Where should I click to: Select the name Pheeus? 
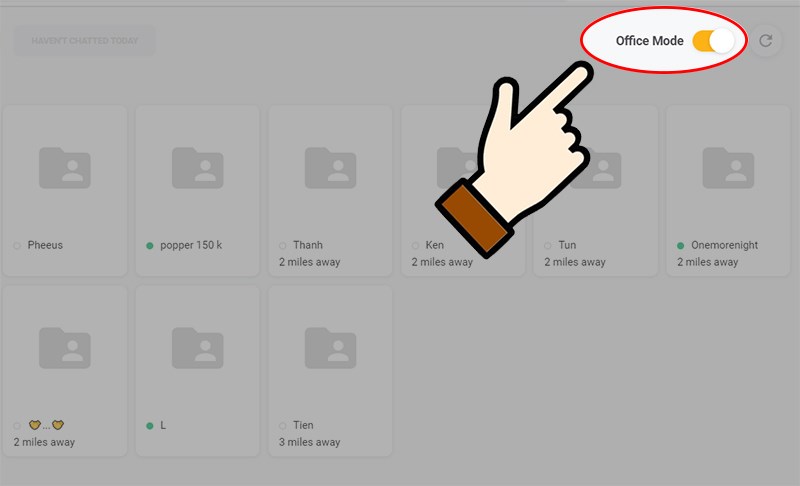click(45, 245)
